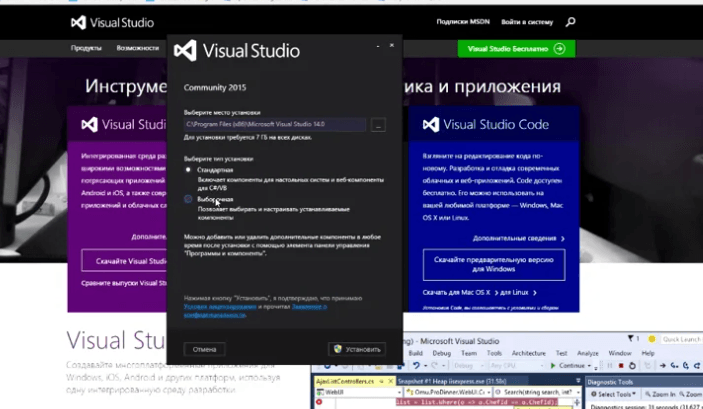Switch to the Snapshot #1 Heap tab
The image size is (703, 409).
tap(452, 381)
